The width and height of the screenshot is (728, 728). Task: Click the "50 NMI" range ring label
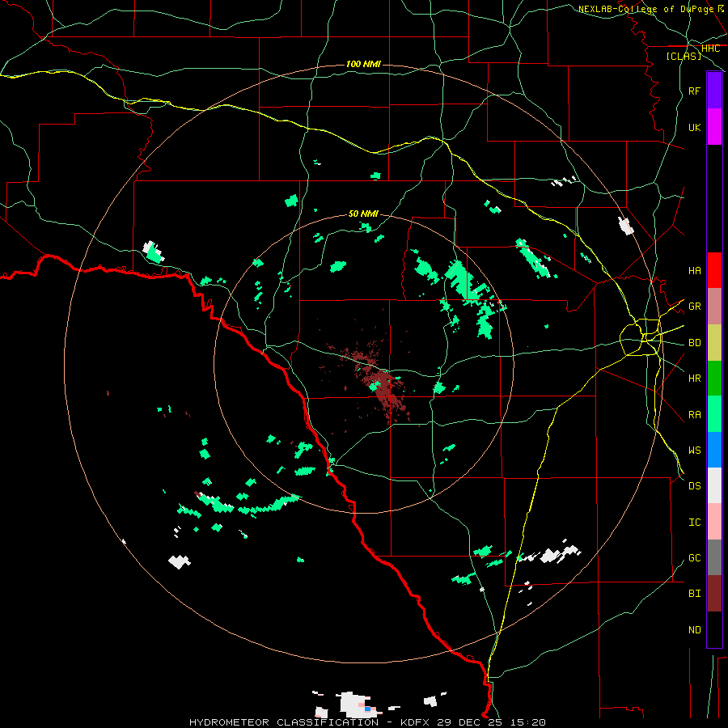pyautogui.click(x=363, y=214)
